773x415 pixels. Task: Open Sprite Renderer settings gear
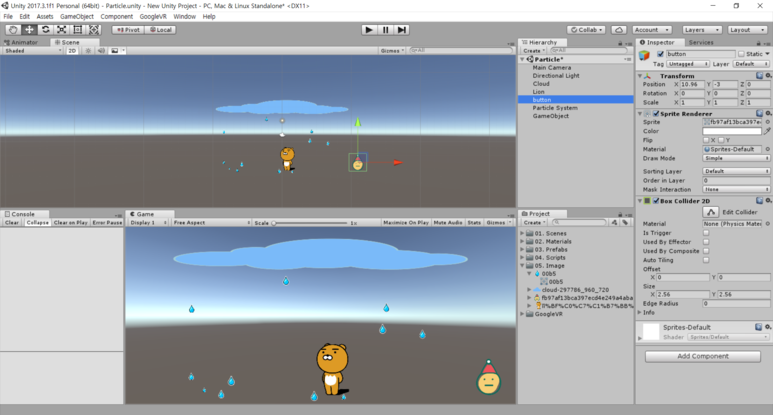(x=768, y=113)
